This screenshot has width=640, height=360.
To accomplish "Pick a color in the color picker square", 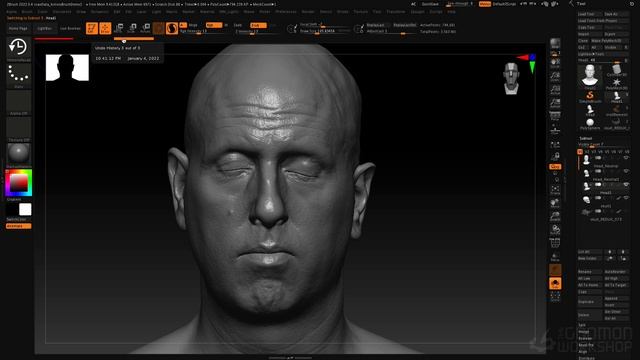I will click(18, 182).
